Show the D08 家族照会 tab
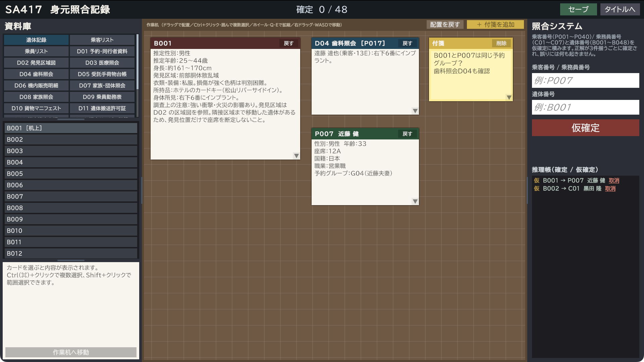 pos(36,97)
